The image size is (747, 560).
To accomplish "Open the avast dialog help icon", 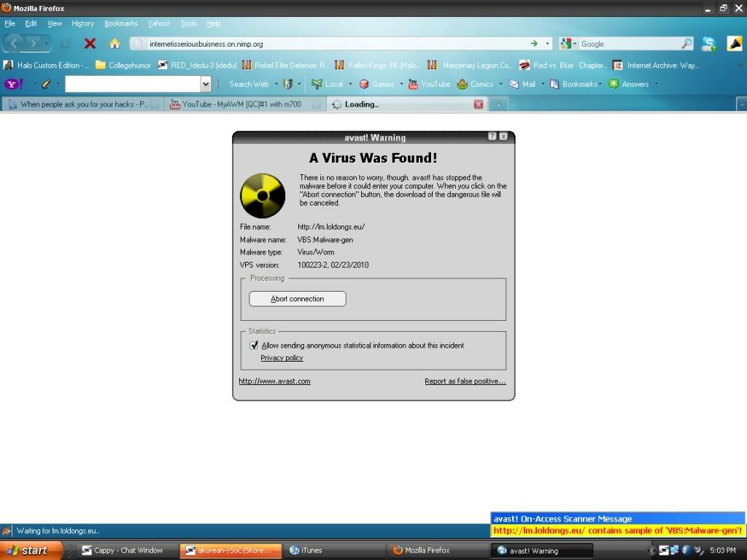I will [x=492, y=136].
